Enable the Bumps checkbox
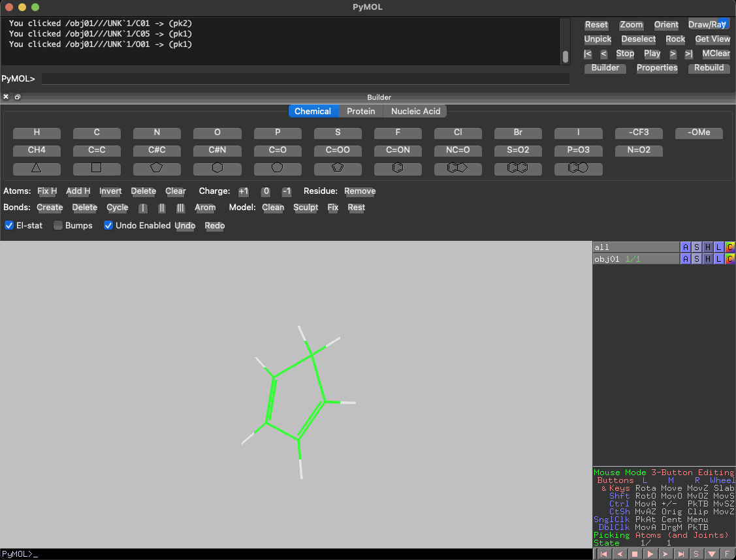 pos(58,226)
